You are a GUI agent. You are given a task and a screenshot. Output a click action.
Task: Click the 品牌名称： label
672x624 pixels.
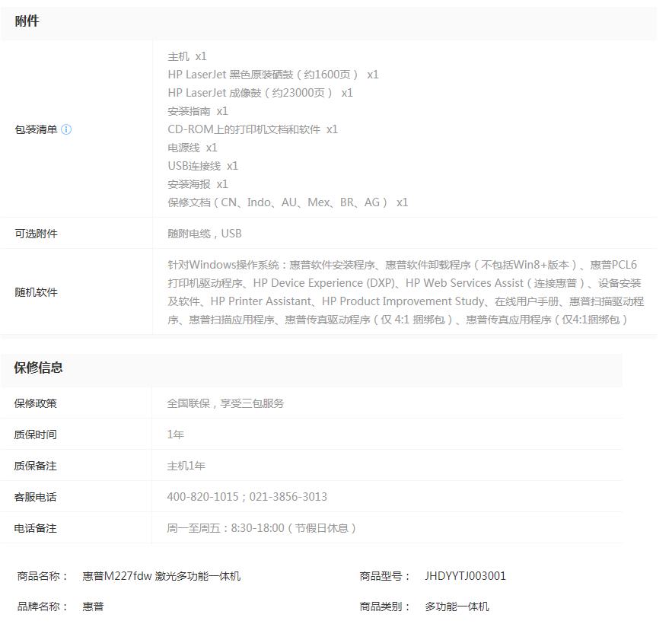tap(43, 606)
